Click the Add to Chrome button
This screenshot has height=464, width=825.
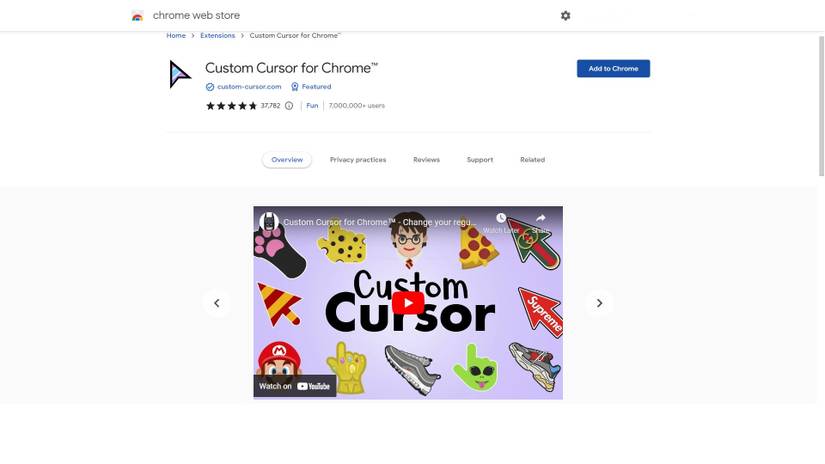tap(613, 68)
